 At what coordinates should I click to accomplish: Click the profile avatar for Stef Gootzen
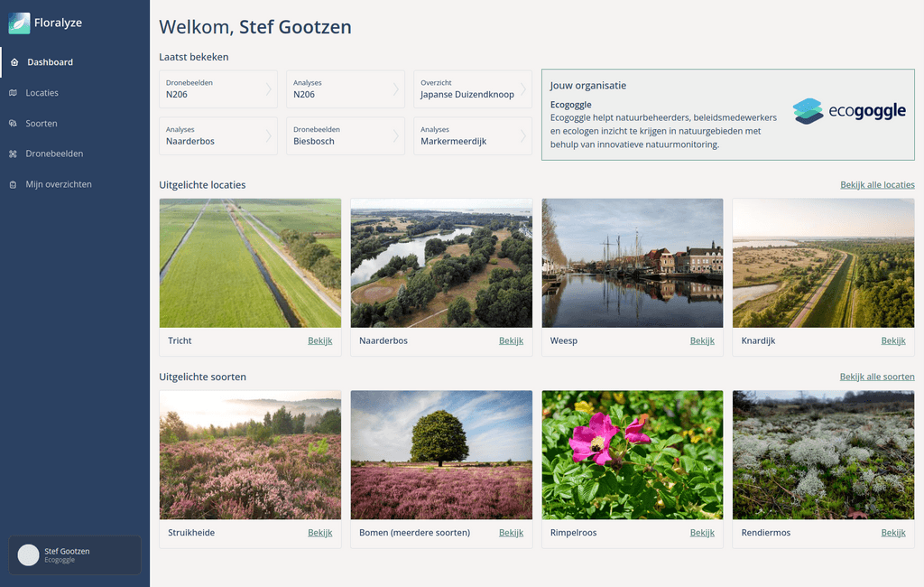coord(27,554)
